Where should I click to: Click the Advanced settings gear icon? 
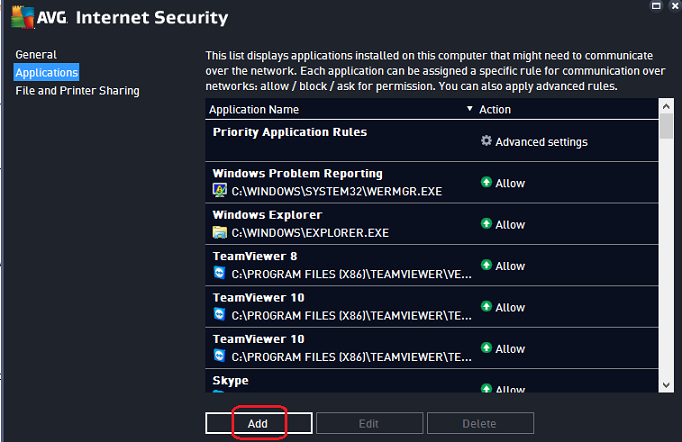tap(486, 141)
